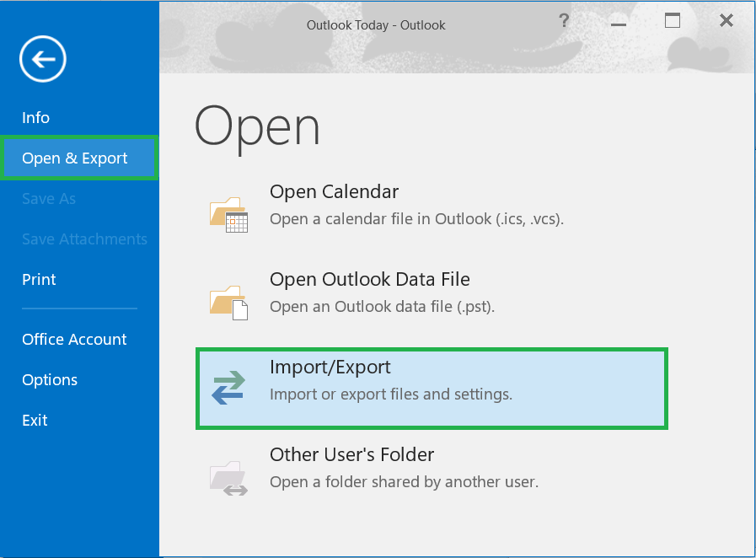Viewport: 756px width, 558px height.
Task: Click the Open Outlook Data File title
Action: [x=370, y=280]
